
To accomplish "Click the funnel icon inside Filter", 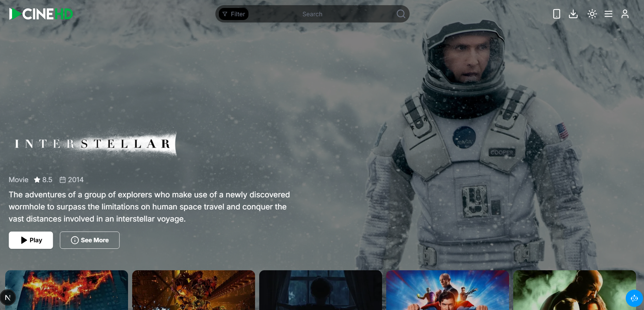I will pyautogui.click(x=225, y=14).
